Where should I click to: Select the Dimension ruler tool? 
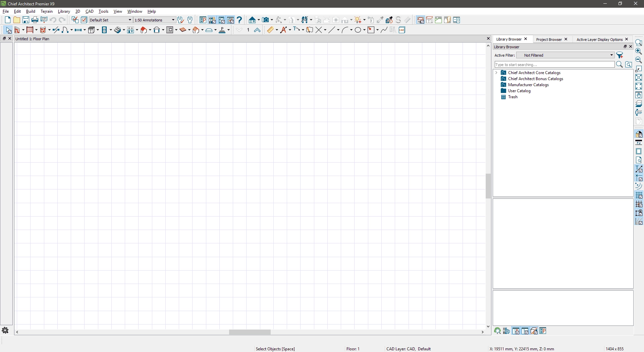pyautogui.click(x=270, y=30)
